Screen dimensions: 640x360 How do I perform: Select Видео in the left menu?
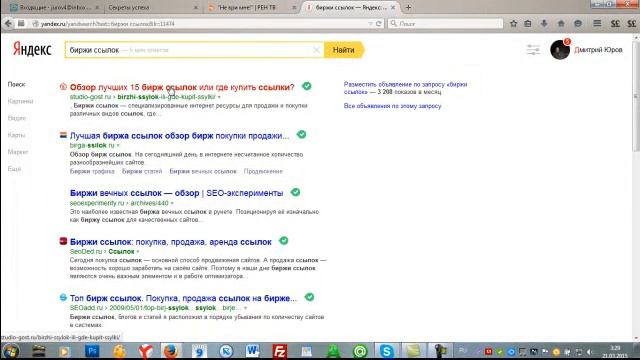(17, 118)
